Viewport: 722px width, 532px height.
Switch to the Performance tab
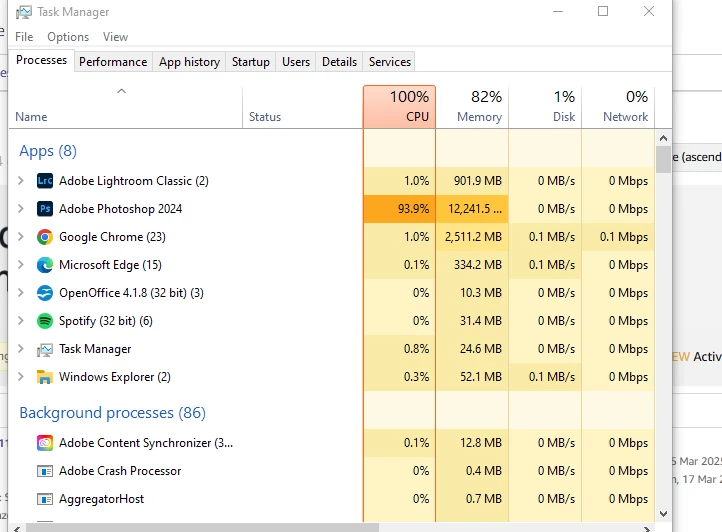(x=113, y=62)
